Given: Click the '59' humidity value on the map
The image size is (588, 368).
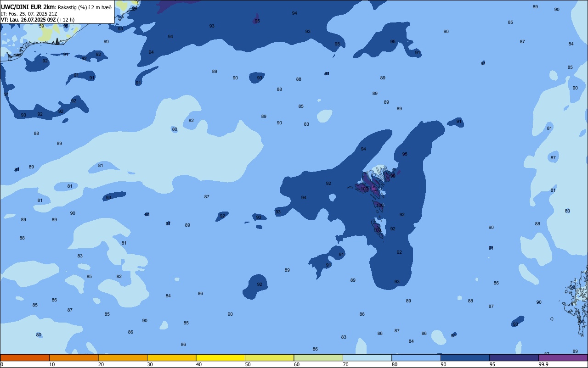Looking at the screenshot, I should 41,26.
